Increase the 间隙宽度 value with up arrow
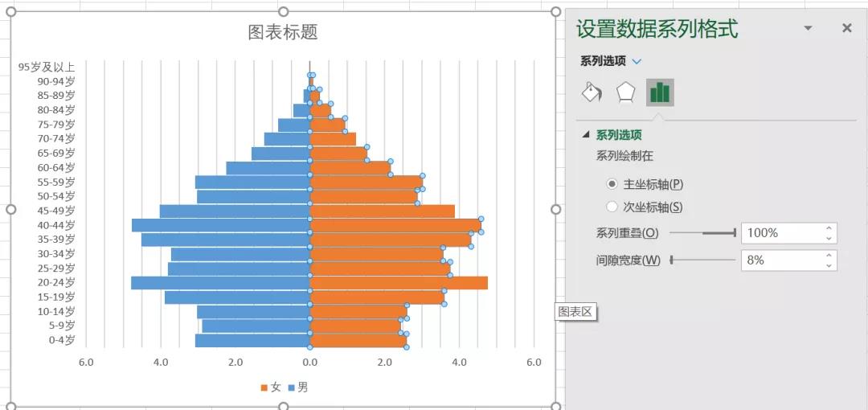The height and width of the screenshot is (410, 868). point(829,255)
